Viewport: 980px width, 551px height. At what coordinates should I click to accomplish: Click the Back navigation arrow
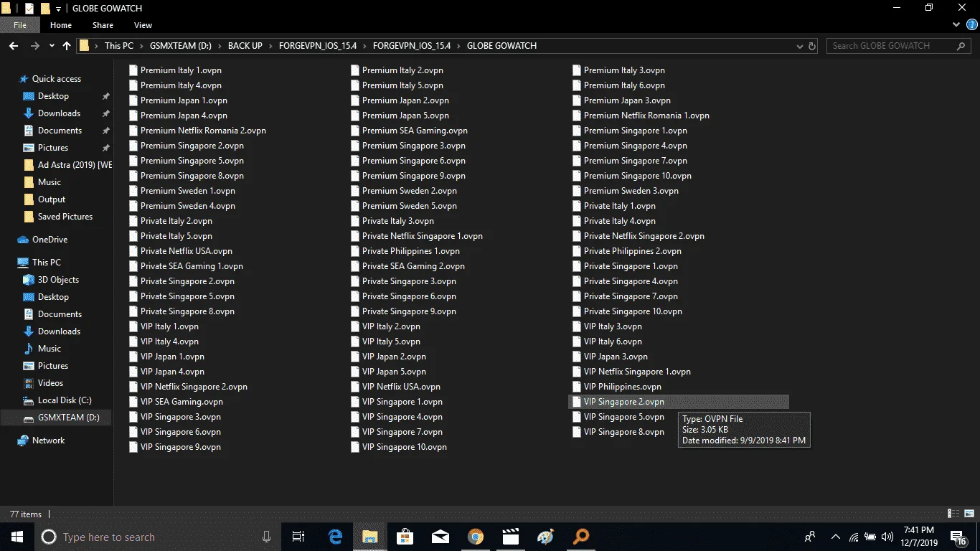(x=14, y=45)
